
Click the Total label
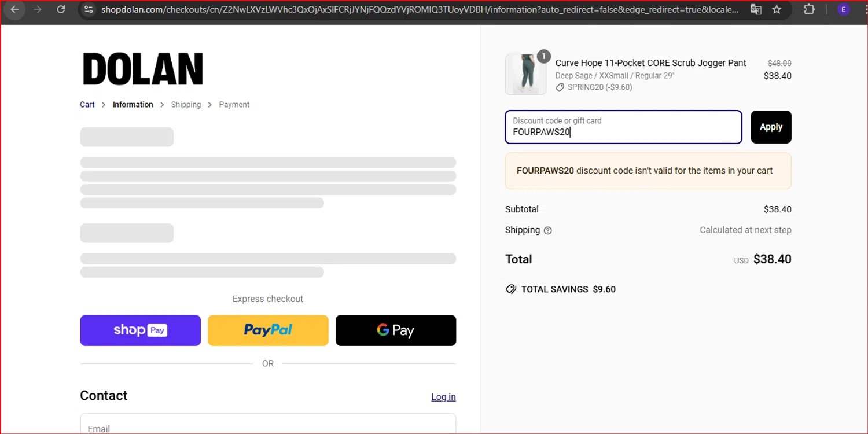pos(518,259)
